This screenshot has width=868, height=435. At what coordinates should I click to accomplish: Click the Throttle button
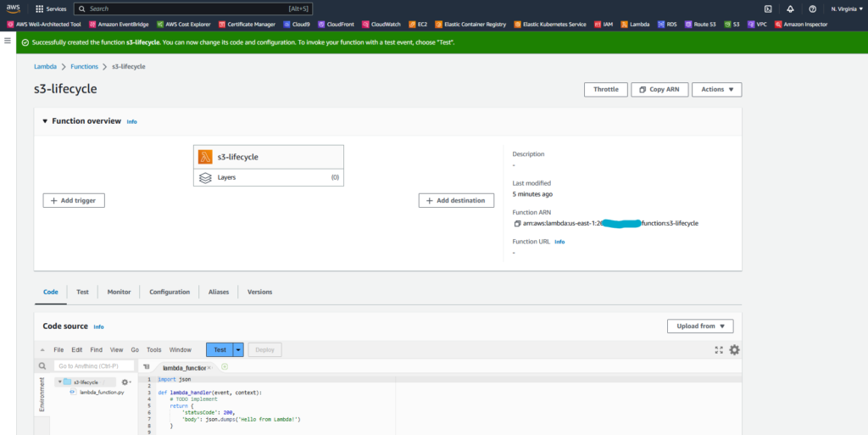click(605, 90)
